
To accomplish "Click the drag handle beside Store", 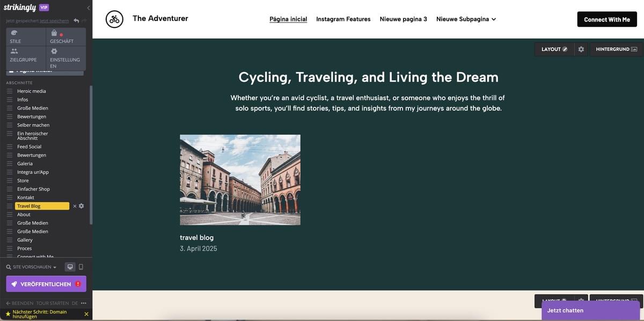I will click(x=10, y=181).
